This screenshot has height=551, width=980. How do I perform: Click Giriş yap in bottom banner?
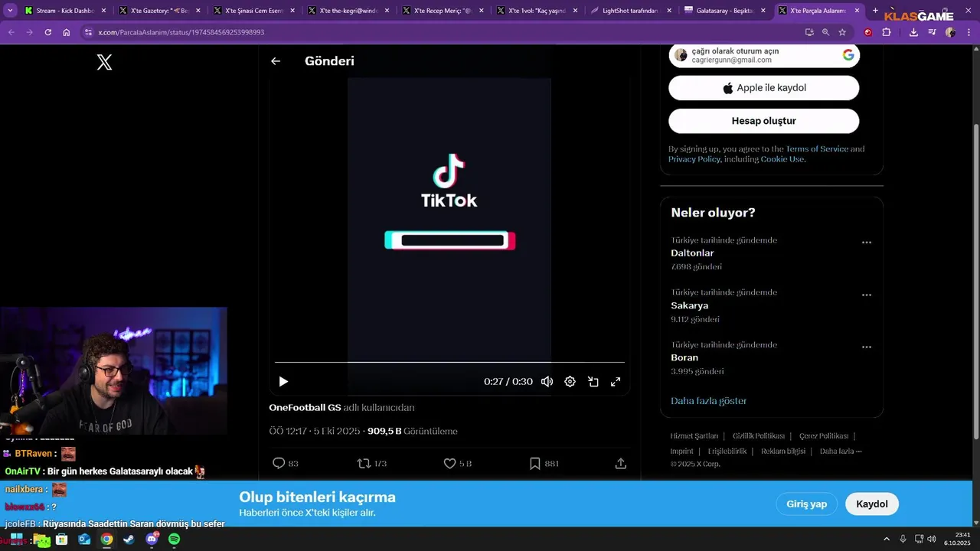[807, 504]
